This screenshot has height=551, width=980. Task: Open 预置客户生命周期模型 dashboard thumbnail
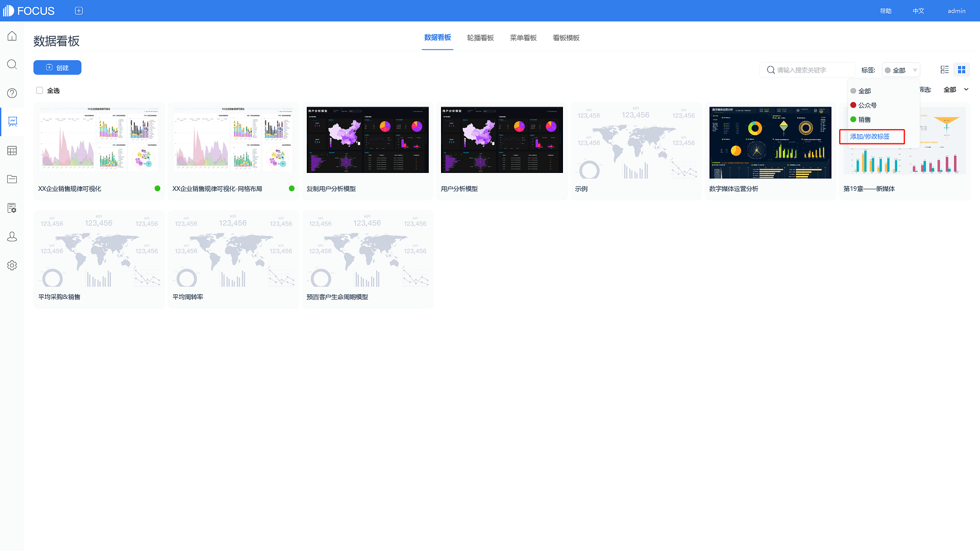367,251
